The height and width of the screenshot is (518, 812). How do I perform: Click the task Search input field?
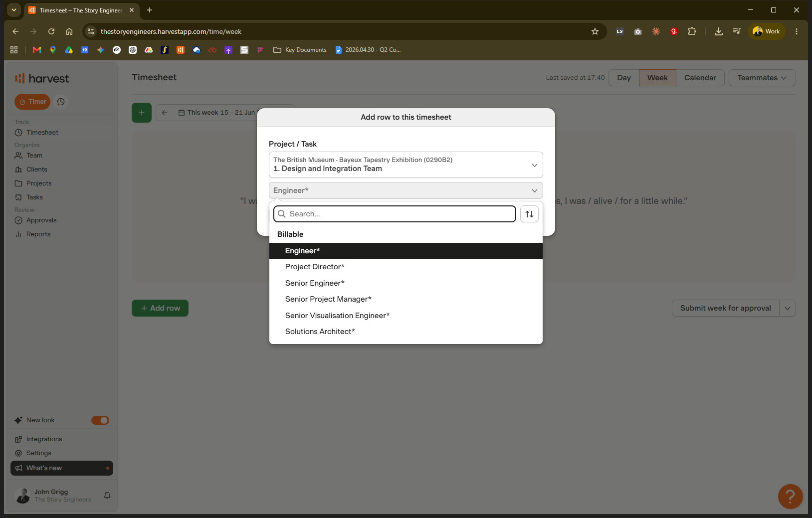395,214
